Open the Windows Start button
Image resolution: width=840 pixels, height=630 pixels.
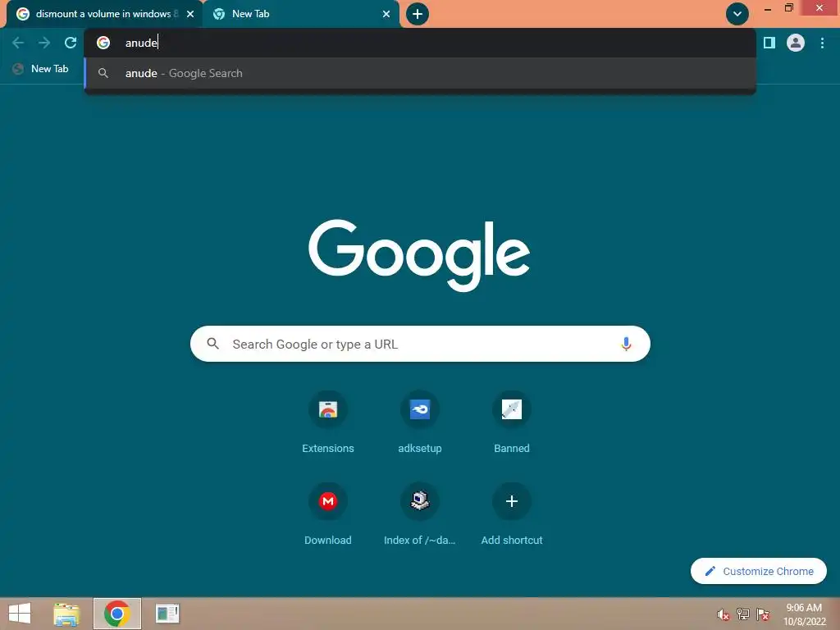[x=20, y=614]
